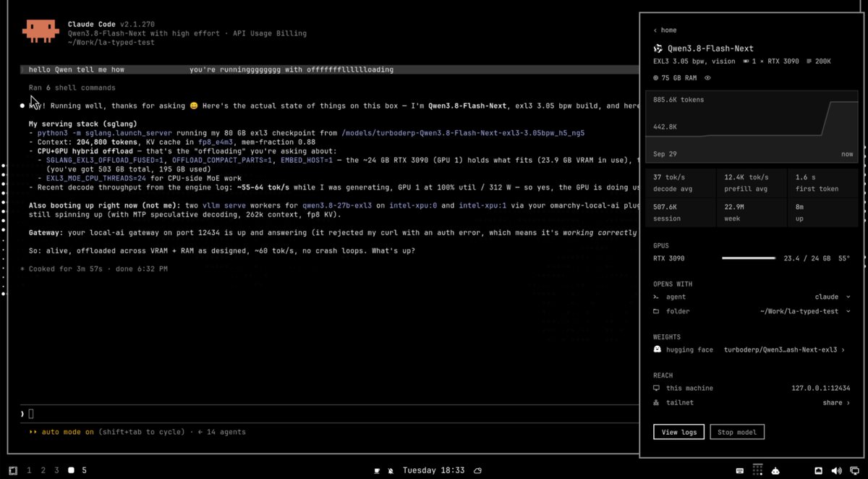Click the 12.4K tok/s prefill avg stat

point(752,182)
